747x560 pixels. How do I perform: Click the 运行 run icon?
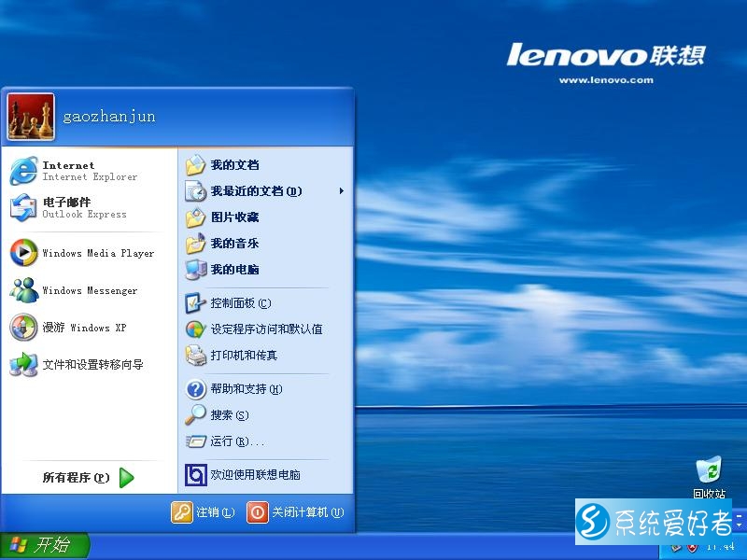[x=195, y=441]
